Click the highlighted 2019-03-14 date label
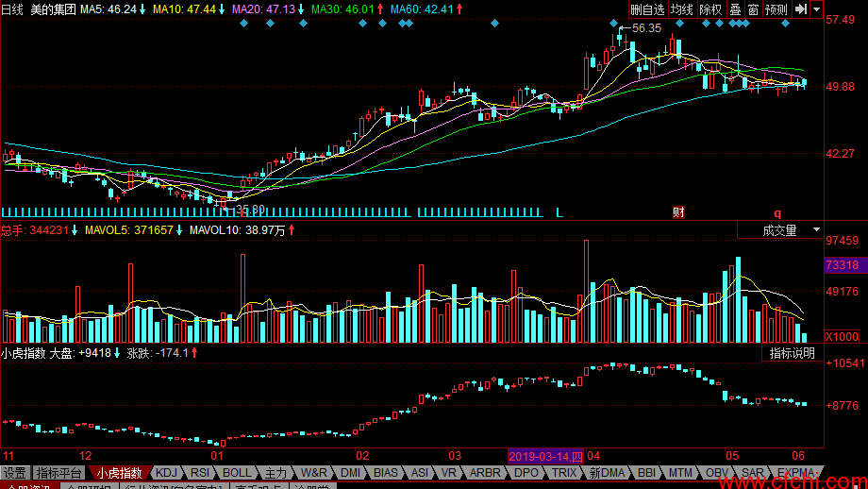The width and height of the screenshot is (868, 489). pos(546,456)
